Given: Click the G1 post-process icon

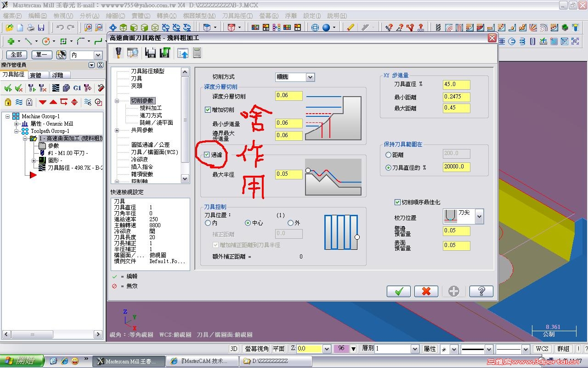Looking at the screenshot, I should point(77,88).
